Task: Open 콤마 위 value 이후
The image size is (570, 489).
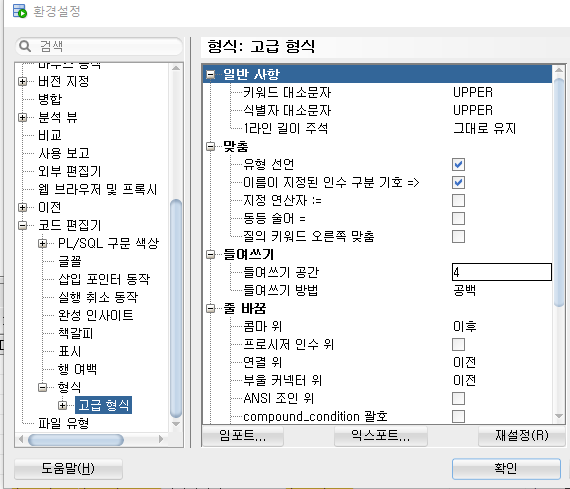Action: (x=465, y=326)
